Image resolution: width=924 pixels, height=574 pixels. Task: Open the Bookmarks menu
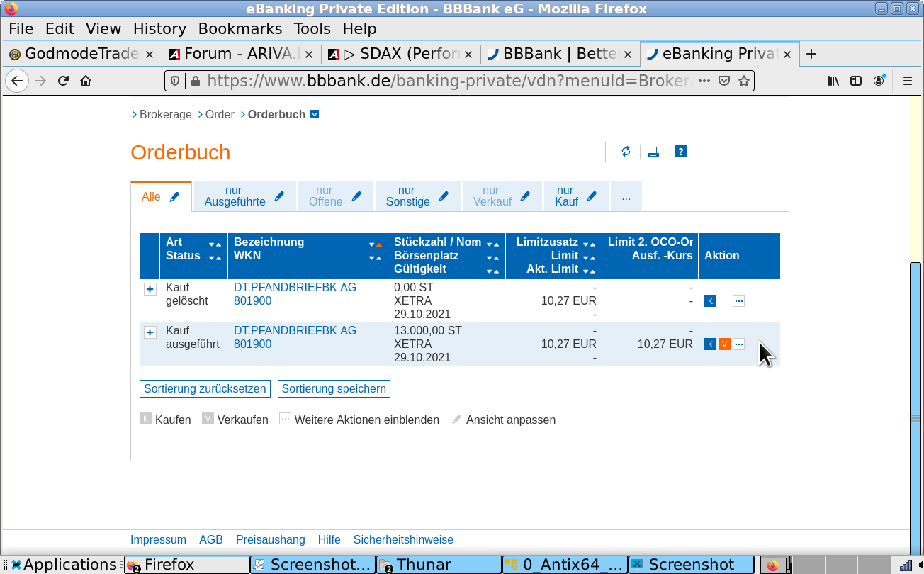(240, 29)
